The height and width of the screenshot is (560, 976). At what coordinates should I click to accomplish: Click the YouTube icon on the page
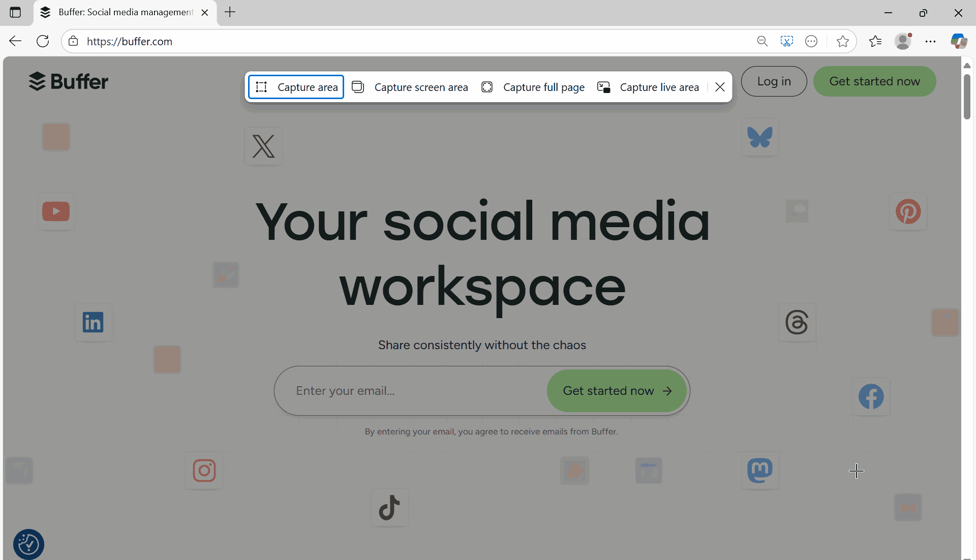tap(56, 211)
